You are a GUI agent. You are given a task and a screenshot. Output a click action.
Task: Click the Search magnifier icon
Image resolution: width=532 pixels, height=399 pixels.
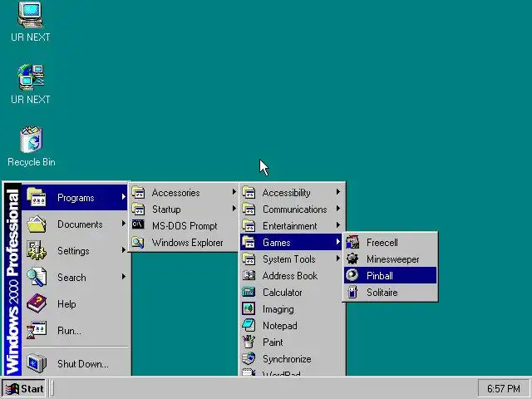pyautogui.click(x=37, y=277)
